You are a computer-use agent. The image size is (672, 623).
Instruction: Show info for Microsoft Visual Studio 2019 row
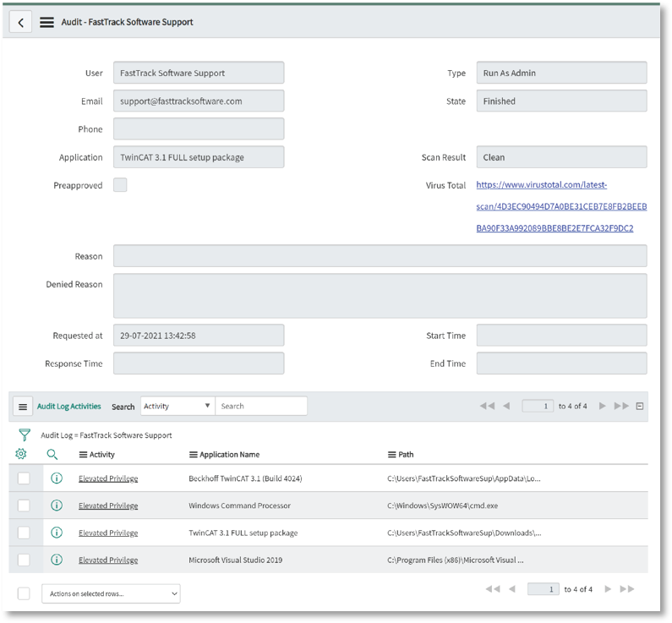tap(57, 559)
